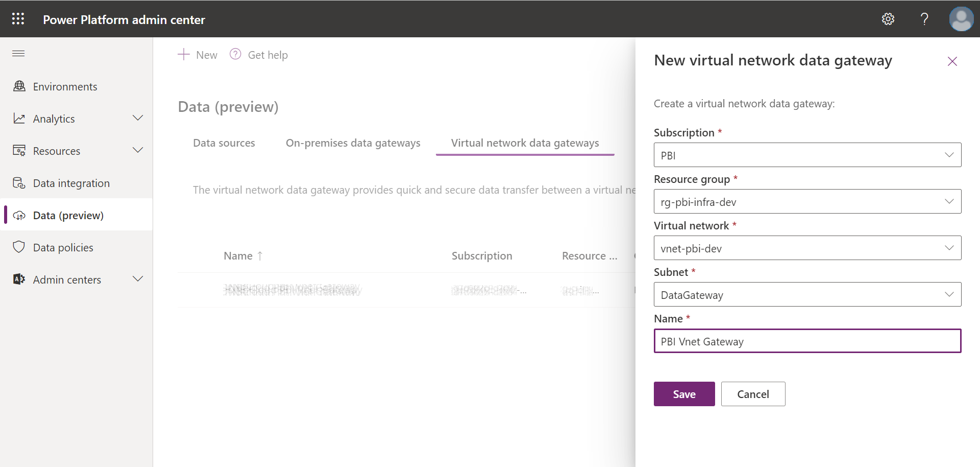Screen dimensions: 980x467
Task: Collapse the navigation pane with hamburger icon
Action: pos(18,53)
